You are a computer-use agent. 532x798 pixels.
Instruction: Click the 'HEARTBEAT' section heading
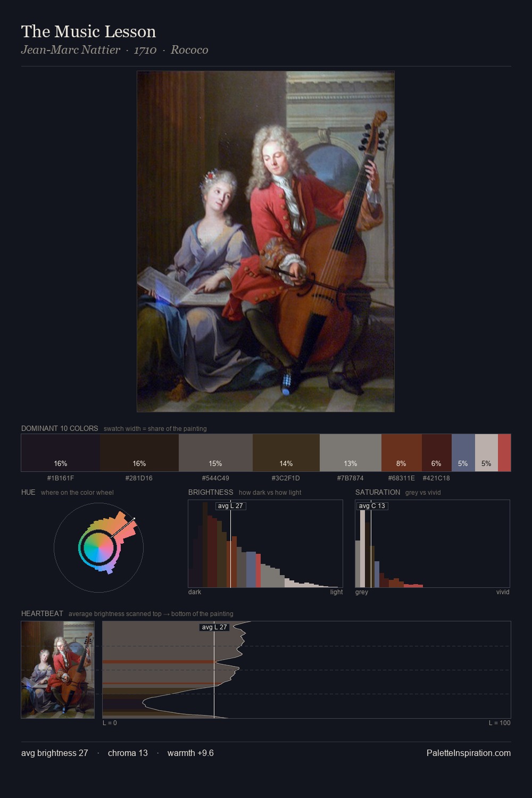click(x=42, y=613)
